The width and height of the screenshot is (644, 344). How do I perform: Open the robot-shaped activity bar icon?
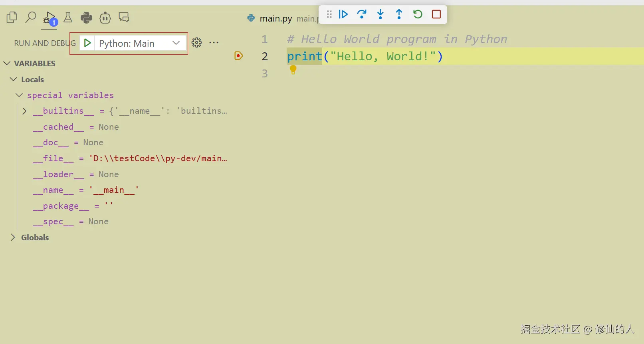105,18
